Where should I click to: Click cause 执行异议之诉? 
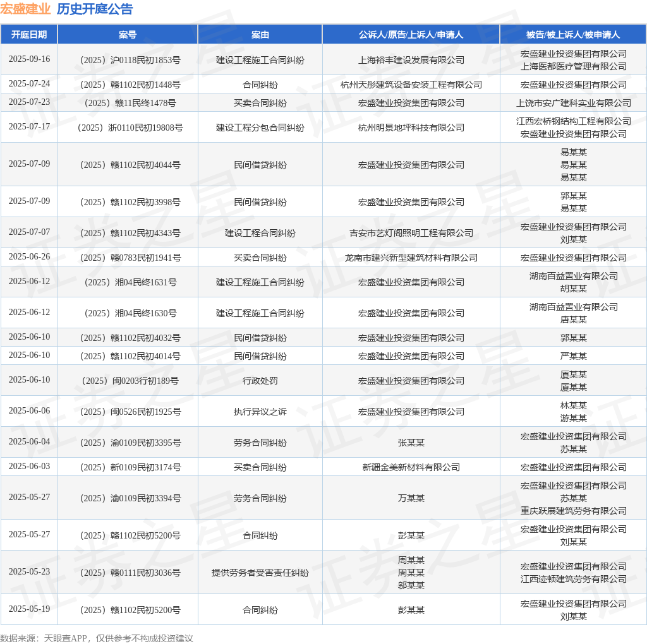(x=260, y=412)
